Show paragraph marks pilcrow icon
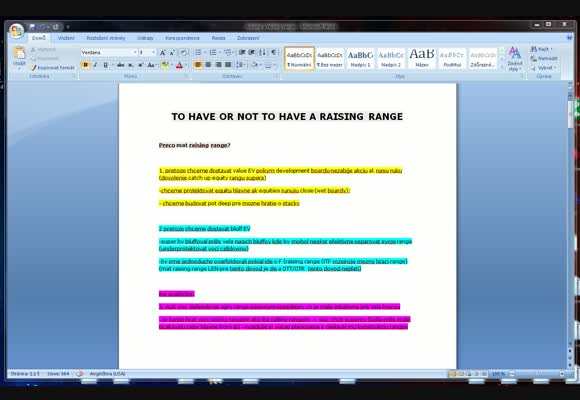This screenshot has height=400, width=580. click(273, 52)
